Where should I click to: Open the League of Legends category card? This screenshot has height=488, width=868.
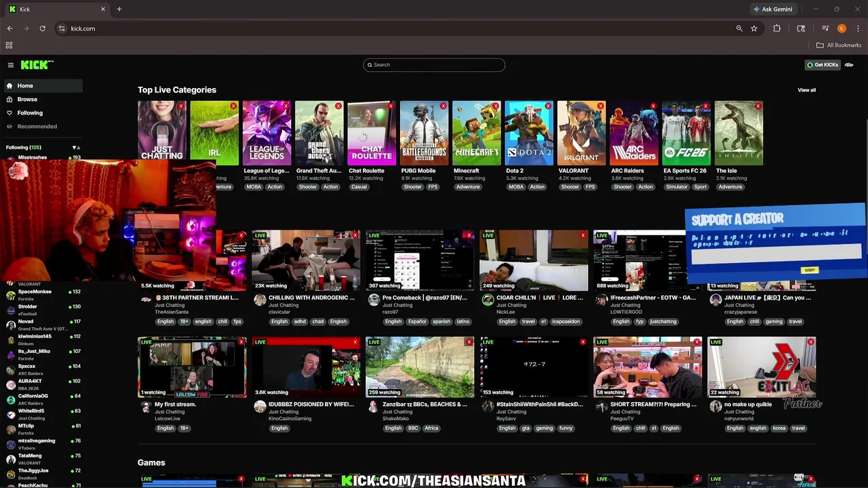[x=267, y=133]
